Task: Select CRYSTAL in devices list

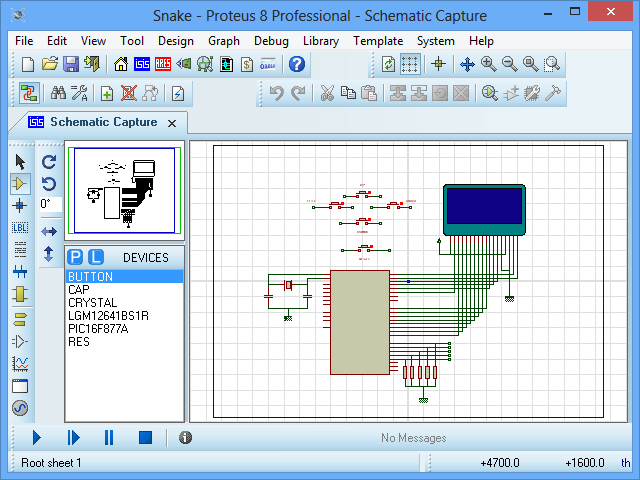Action: 124,302
